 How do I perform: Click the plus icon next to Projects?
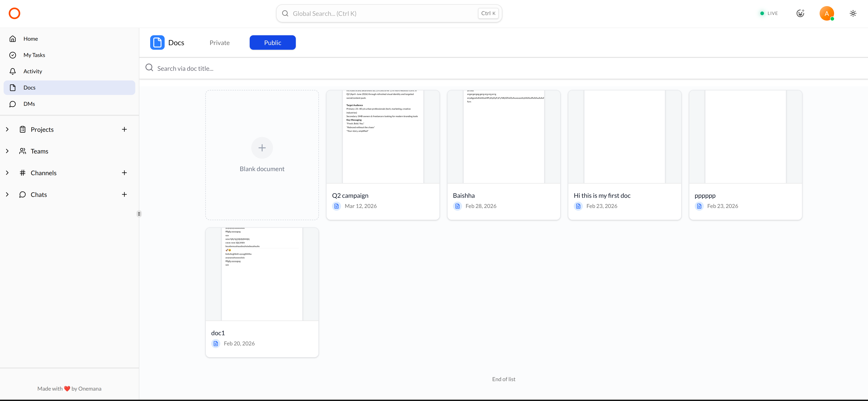pos(124,129)
